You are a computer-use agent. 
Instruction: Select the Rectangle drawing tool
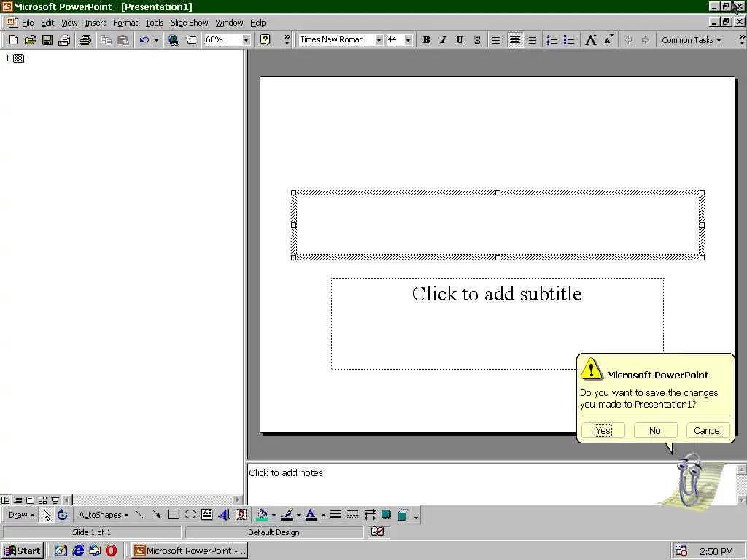coord(174,515)
